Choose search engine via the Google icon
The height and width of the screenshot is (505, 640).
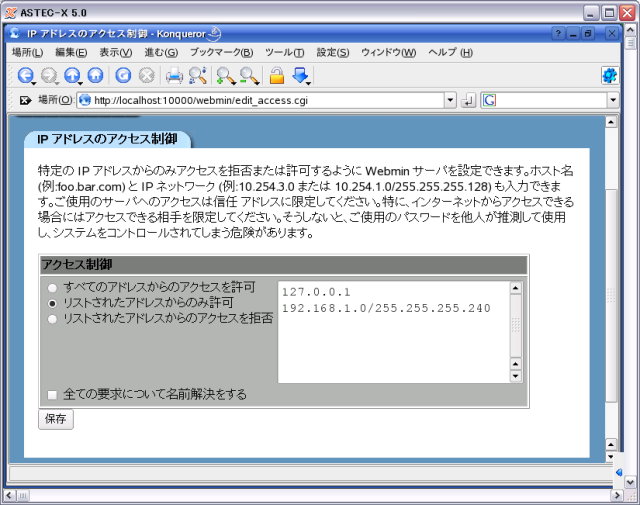489,100
